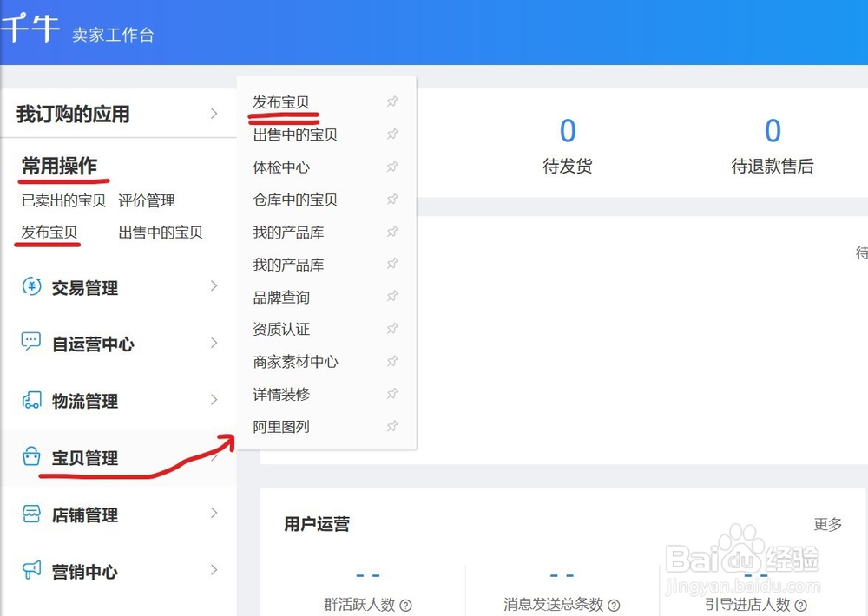Toggle the pin for 阿里图列
868x616 pixels.
pyautogui.click(x=392, y=426)
